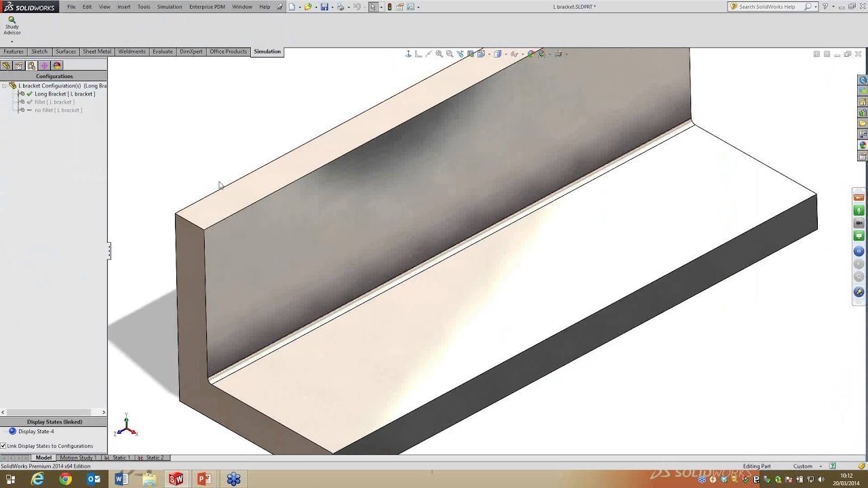This screenshot has height=488, width=868.
Task: Open PowerPoint from the taskbar
Action: 203,479
